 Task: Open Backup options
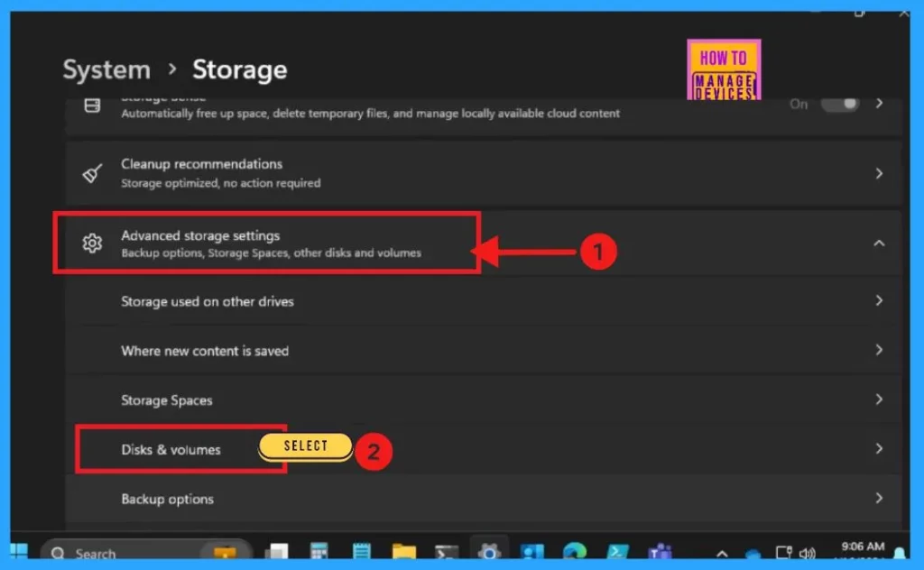click(484, 499)
